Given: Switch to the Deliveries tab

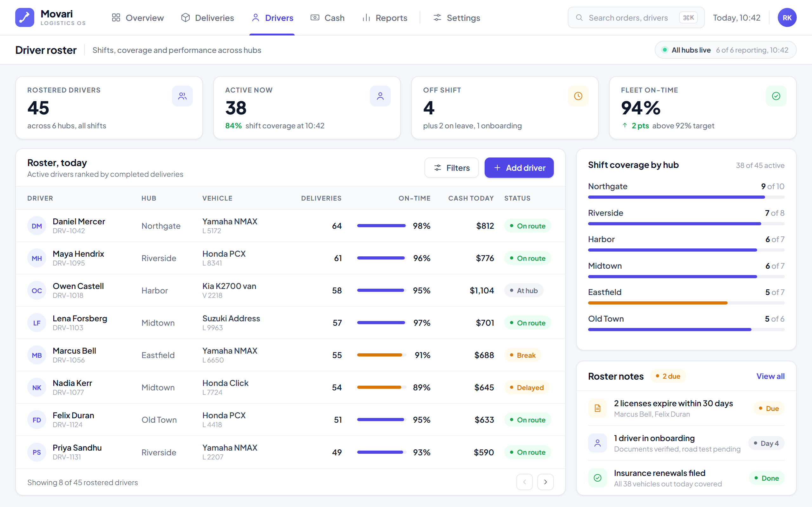Looking at the screenshot, I should click(208, 18).
